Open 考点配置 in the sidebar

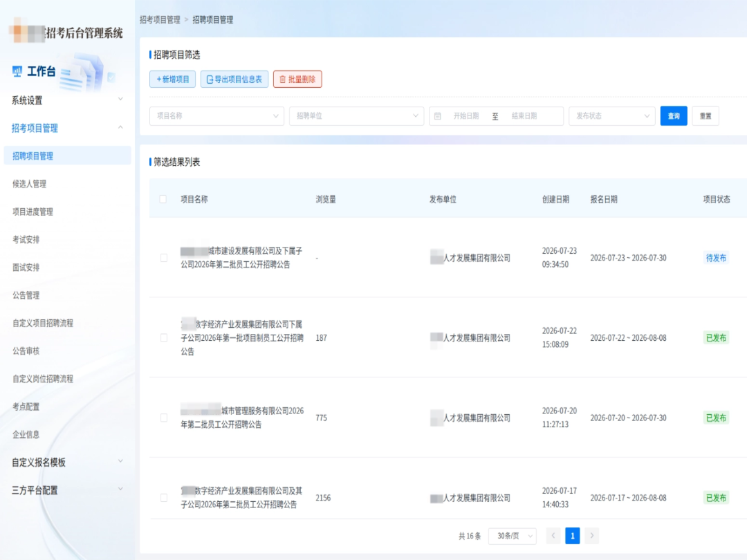(26, 407)
